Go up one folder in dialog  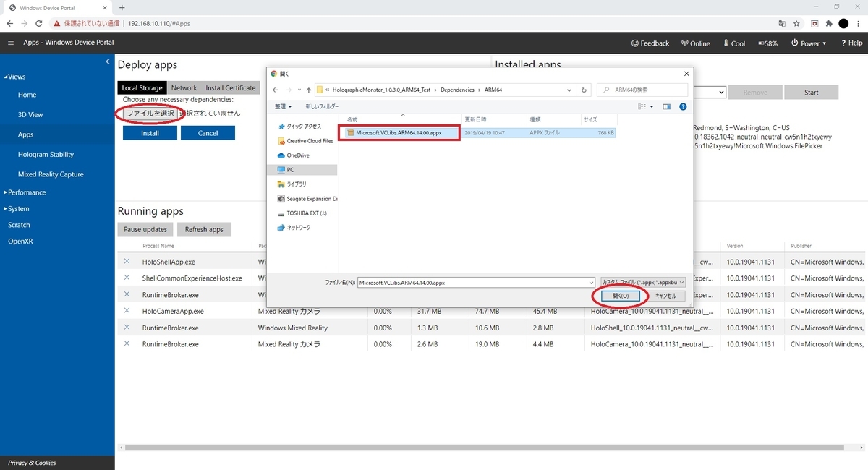(x=309, y=90)
